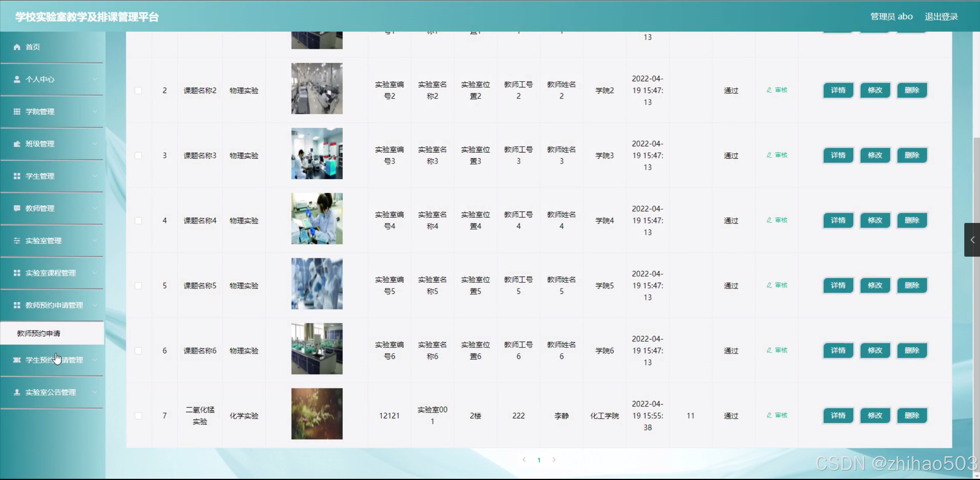Click the person icon for 个人中心
980x480 pixels.
coord(17,79)
